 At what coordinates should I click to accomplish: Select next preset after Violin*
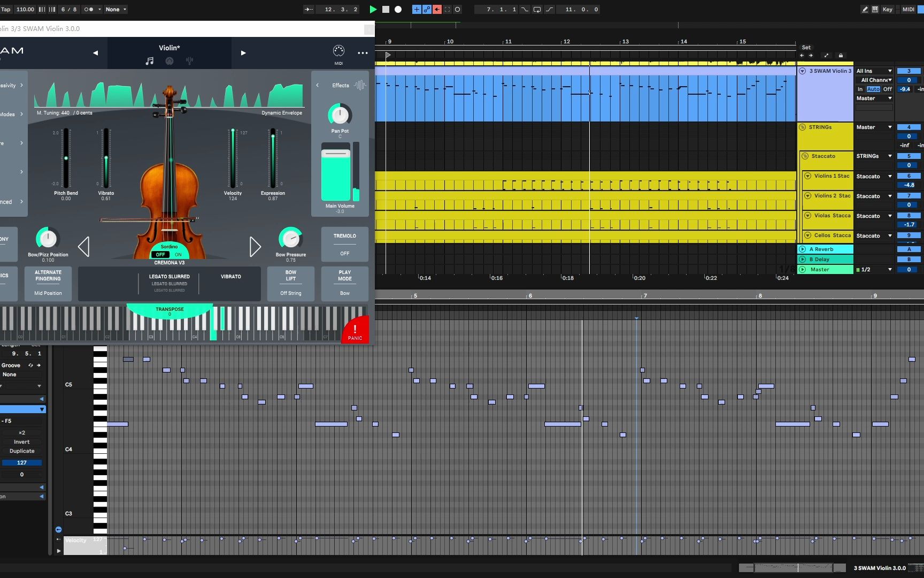point(243,53)
